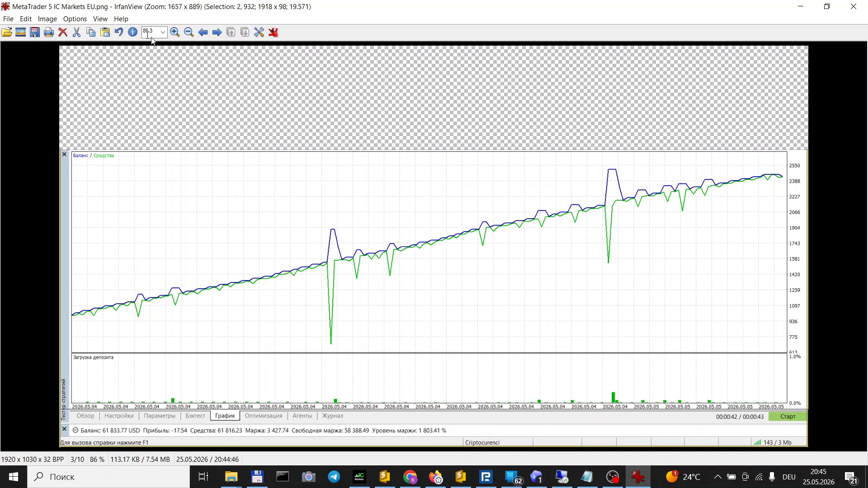Click the green Старт button in the image

(788, 417)
